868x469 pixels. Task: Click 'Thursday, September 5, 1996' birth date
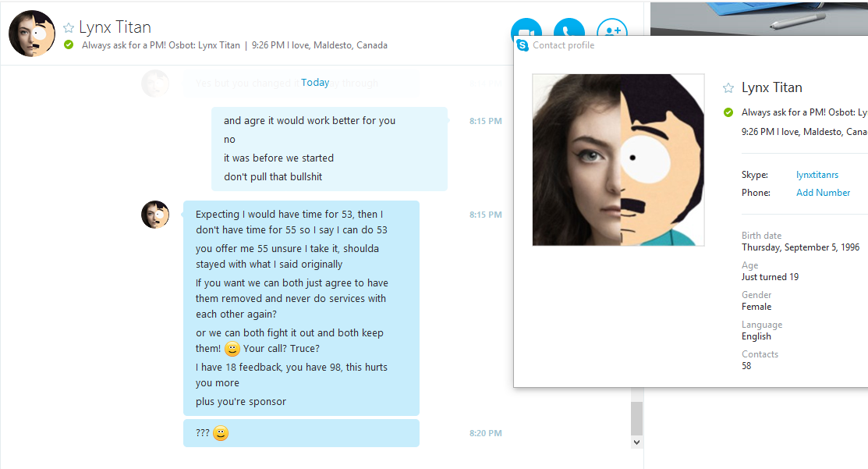coord(800,247)
